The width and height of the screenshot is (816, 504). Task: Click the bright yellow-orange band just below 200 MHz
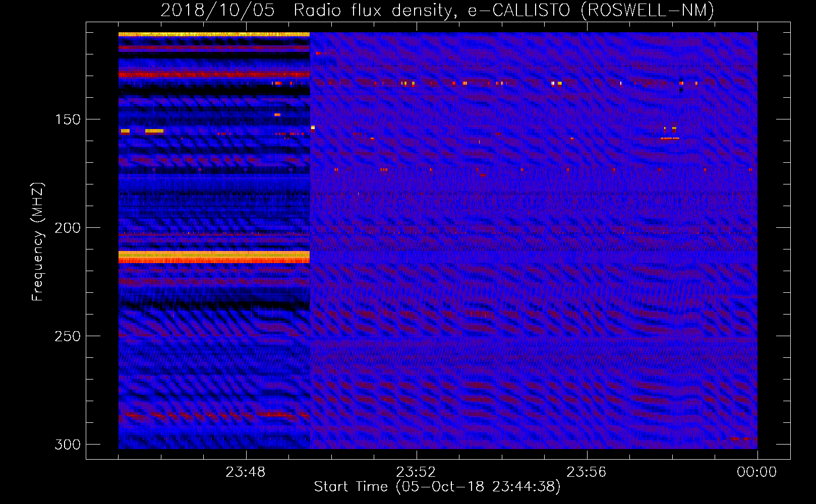[x=214, y=257]
